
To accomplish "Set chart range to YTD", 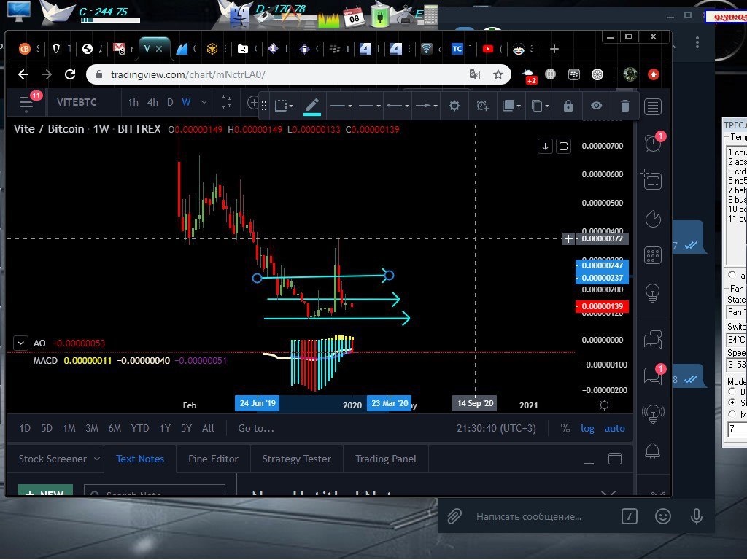I will [139, 429].
